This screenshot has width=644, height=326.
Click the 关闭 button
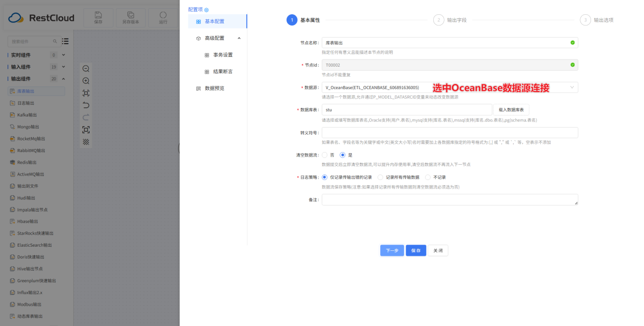(x=438, y=251)
